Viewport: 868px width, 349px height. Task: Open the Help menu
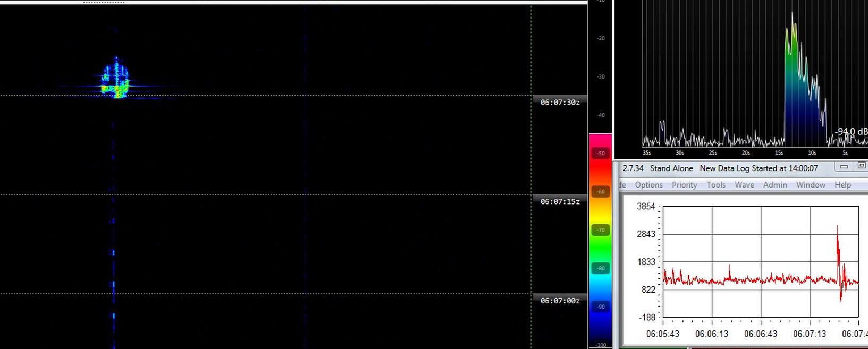(x=842, y=185)
